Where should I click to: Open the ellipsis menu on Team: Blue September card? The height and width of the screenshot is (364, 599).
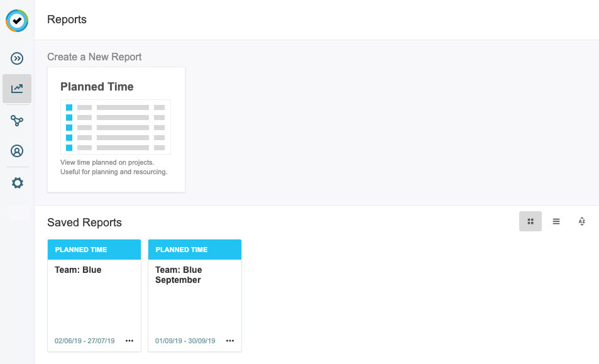click(230, 340)
